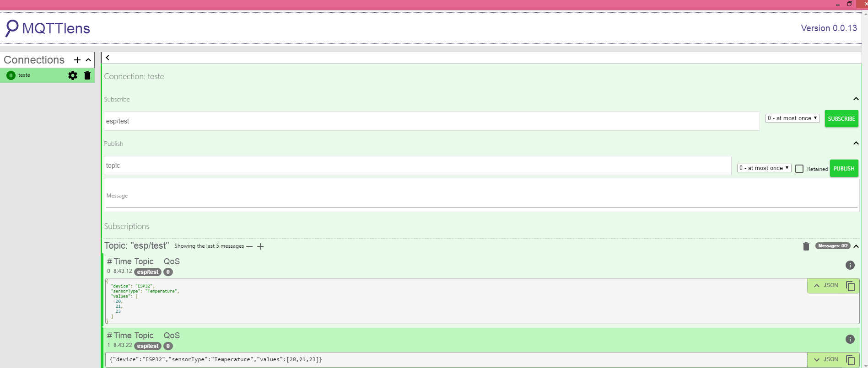The height and width of the screenshot is (368, 868).
Task: Restore the MQTTlens window size
Action: [x=850, y=4]
